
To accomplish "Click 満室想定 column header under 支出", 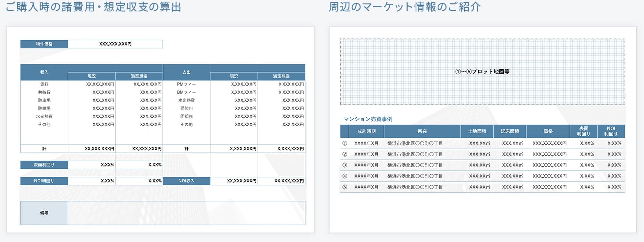I will [281, 76].
